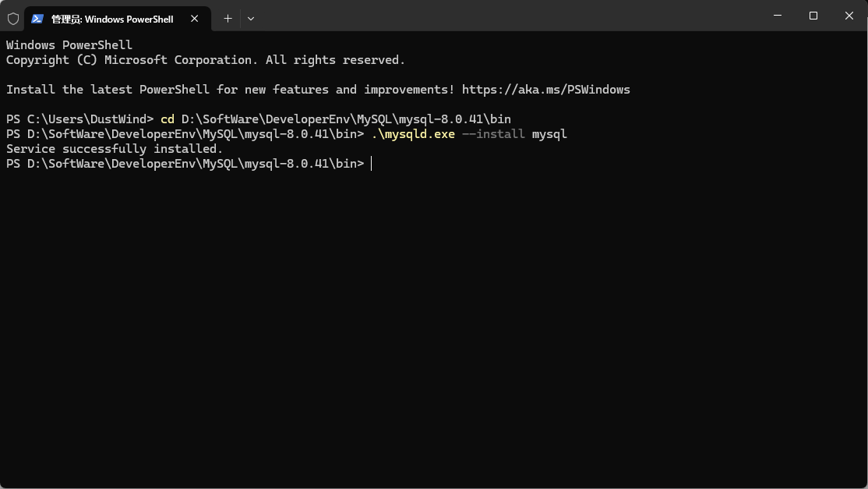Click the empty title bar area
868x489 pixels.
click(506, 16)
